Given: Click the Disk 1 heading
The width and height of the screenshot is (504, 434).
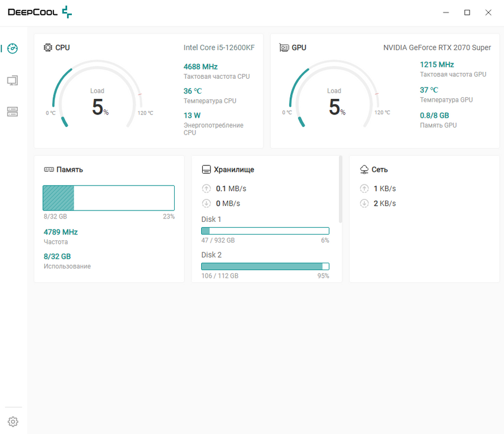Looking at the screenshot, I should coord(211,219).
